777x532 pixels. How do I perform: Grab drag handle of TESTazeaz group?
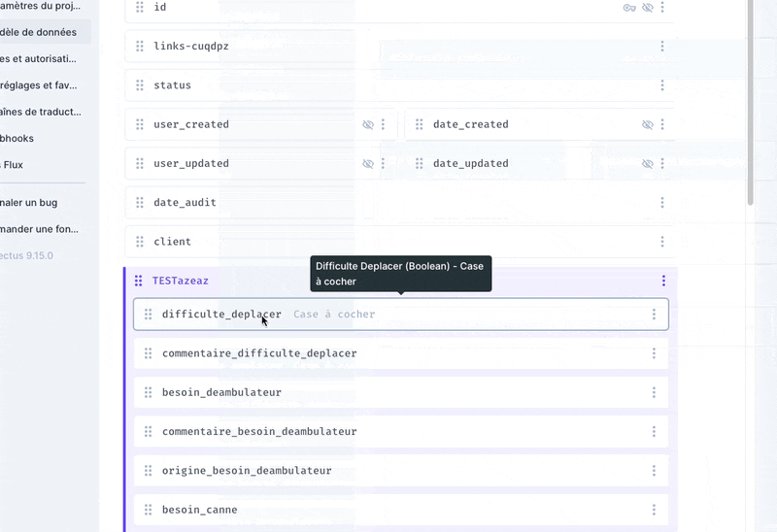[x=139, y=281]
